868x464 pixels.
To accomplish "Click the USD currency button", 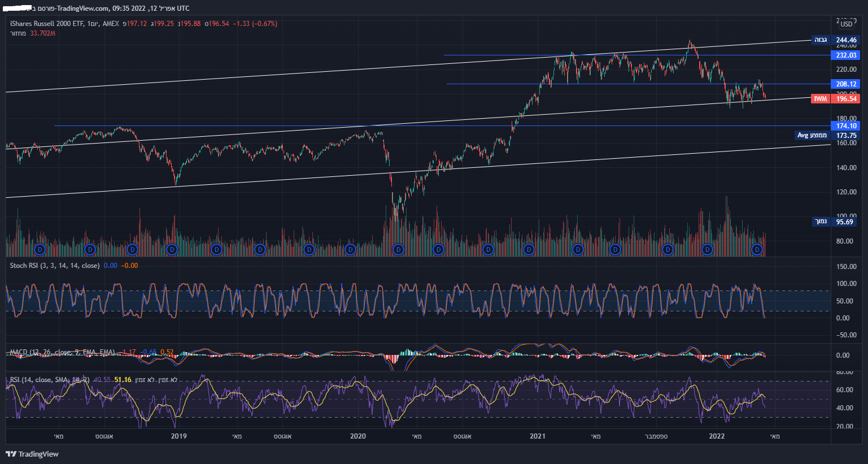I will 847,24.
